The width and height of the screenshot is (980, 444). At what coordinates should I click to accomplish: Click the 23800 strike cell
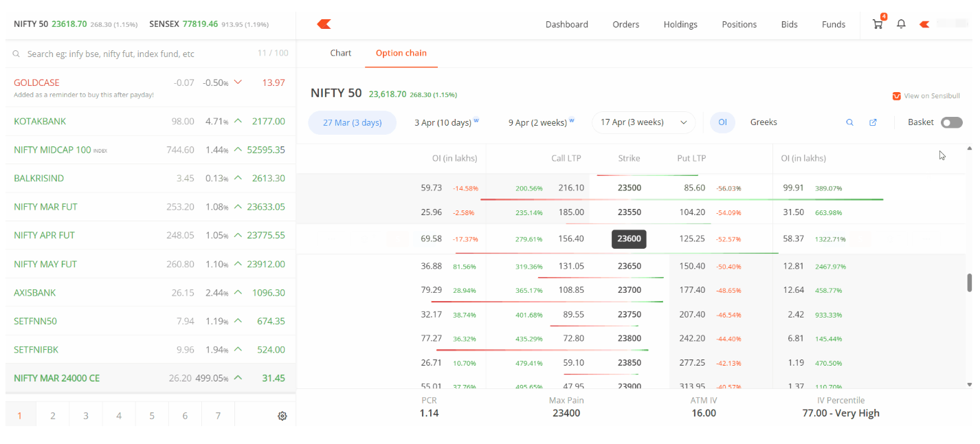point(629,338)
